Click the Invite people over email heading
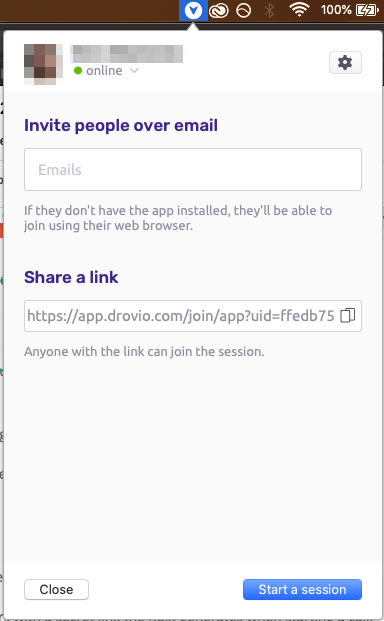Image resolution: width=384 pixels, height=621 pixels. coord(121,126)
